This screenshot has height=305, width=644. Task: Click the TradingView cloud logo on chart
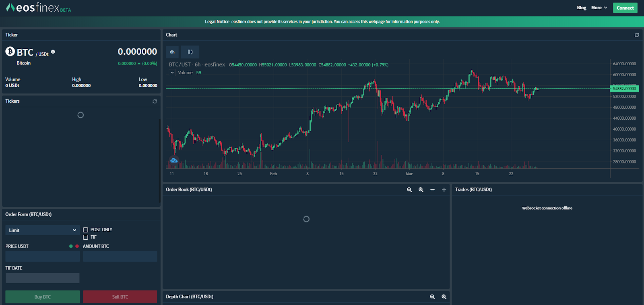174,160
